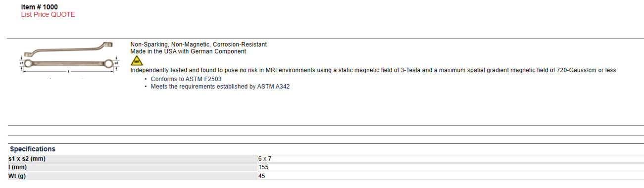The image size is (644, 188).
Task: Click the '155' length value
Action: [x=263, y=167]
